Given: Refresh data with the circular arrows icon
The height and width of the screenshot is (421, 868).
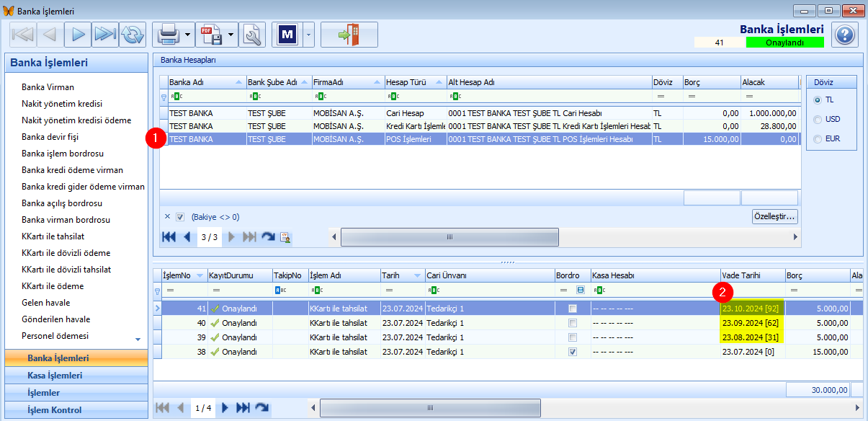Looking at the screenshot, I should (133, 34).
